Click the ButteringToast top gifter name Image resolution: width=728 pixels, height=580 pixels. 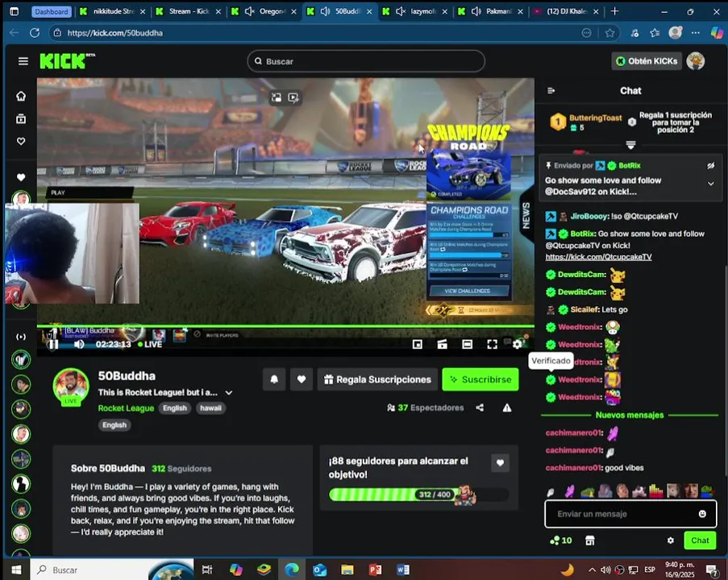[x=595, y=118]
